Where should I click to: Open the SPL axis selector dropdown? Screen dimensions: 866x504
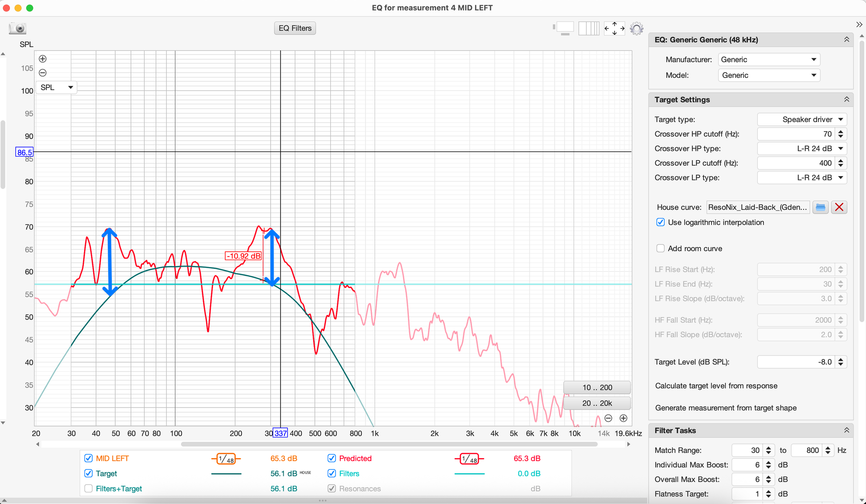56,87
